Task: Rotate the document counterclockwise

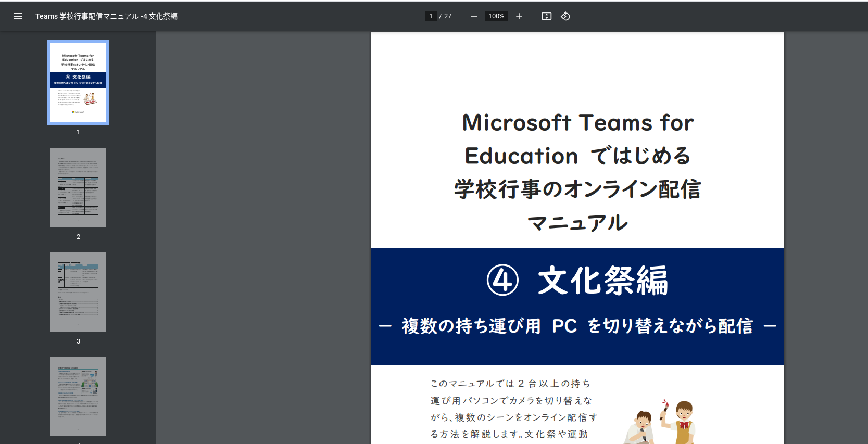Action: pyautogui.click(x=565, y=16)
